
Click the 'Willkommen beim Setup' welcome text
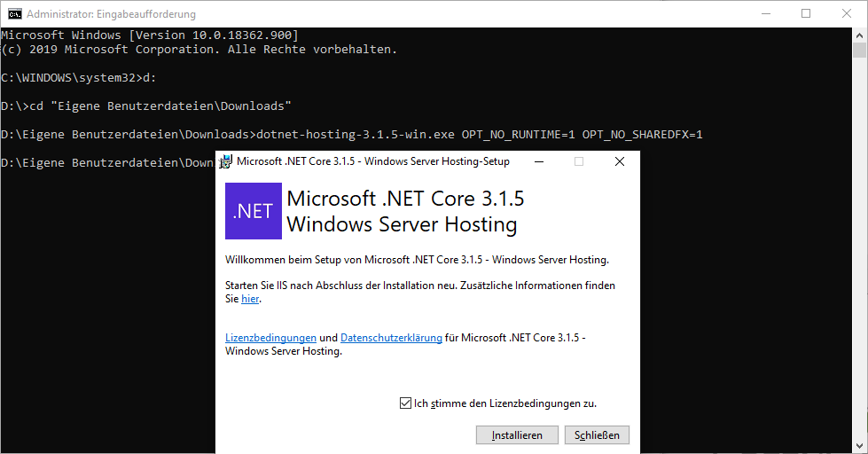(417, 260)
